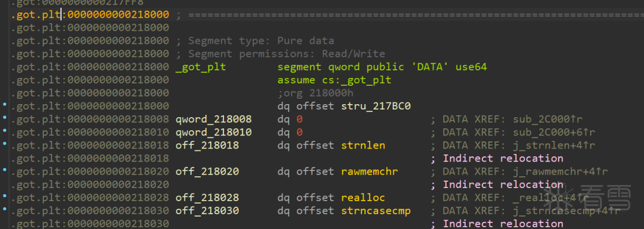Select the off_218030 label
The width and height of the screenshot is (644, 229).
click(207, 211)
